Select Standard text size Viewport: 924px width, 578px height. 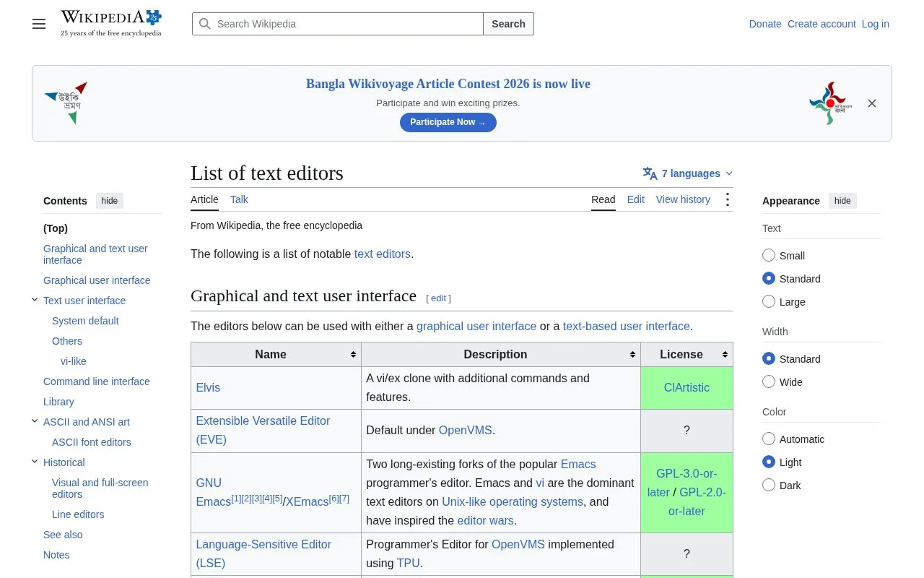769,278
